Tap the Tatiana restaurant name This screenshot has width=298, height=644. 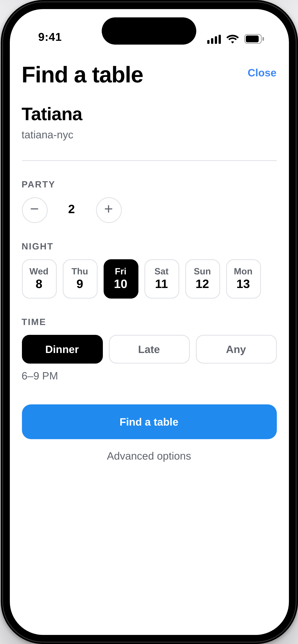[x=52, y=114]
